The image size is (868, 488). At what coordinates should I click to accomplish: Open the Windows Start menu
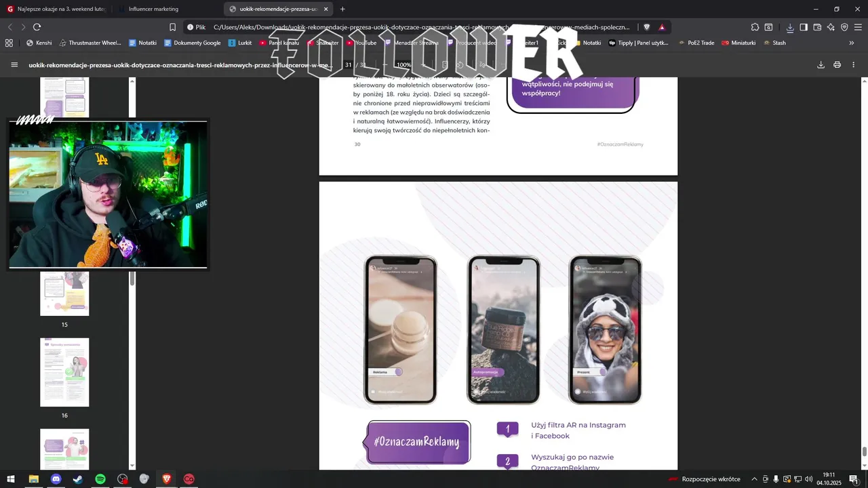(11, 479)
